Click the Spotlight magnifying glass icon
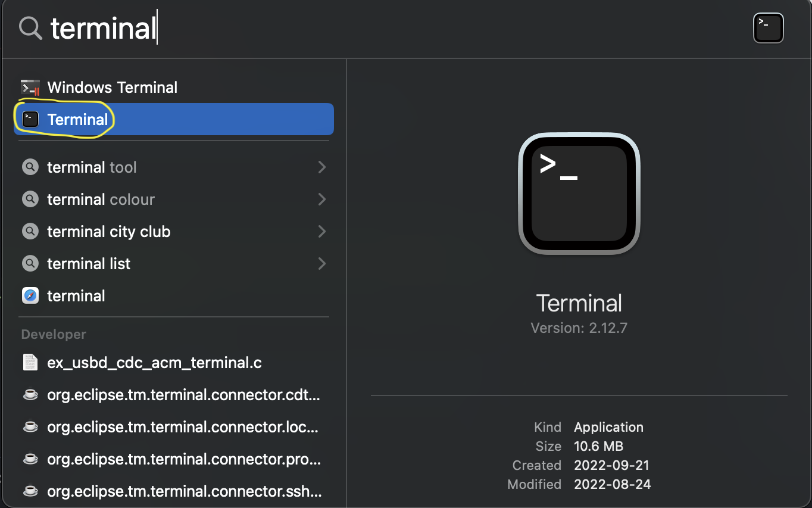Screen dimensions: 812x508 point(30,28)
